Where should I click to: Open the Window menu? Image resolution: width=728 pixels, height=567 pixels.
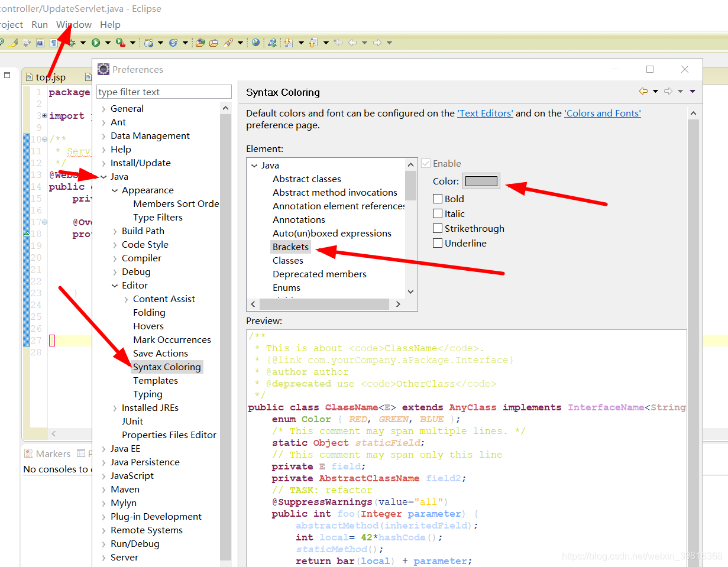[74, 24]
